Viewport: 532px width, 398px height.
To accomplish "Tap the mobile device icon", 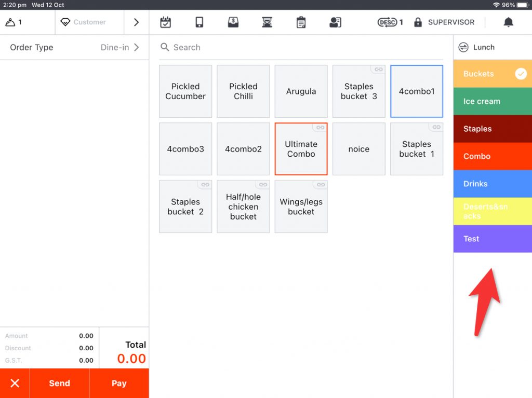I will (199, 22).
